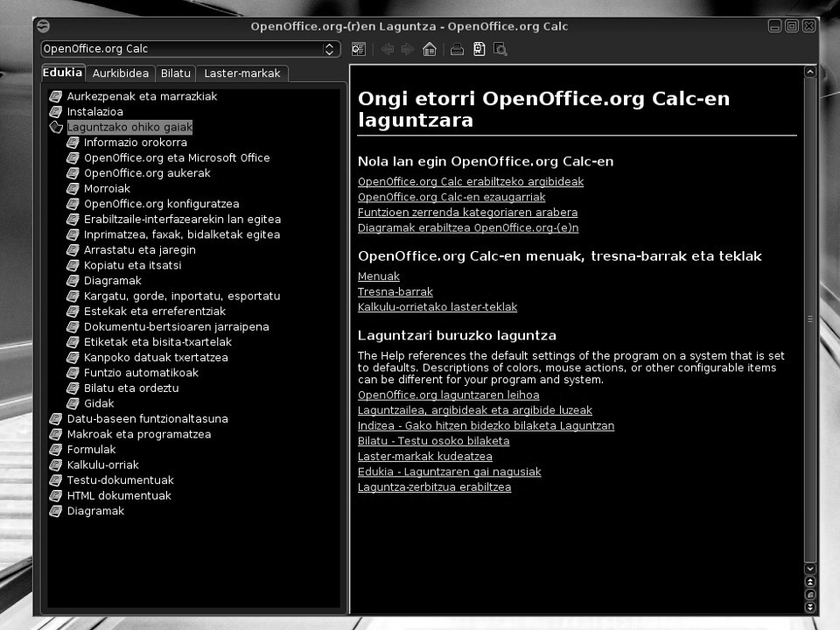Image resolution: width=840 pixels, height=630 pixels.
Task: Switch to the Aurkibidea tab
Action: tap(121, 73)
